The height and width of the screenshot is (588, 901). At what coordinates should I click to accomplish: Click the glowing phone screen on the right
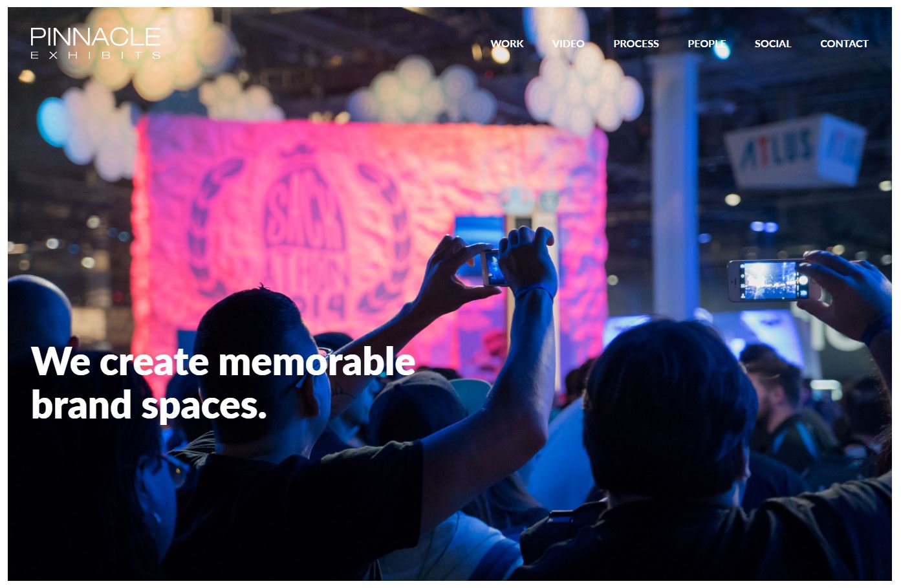[768, 281]
